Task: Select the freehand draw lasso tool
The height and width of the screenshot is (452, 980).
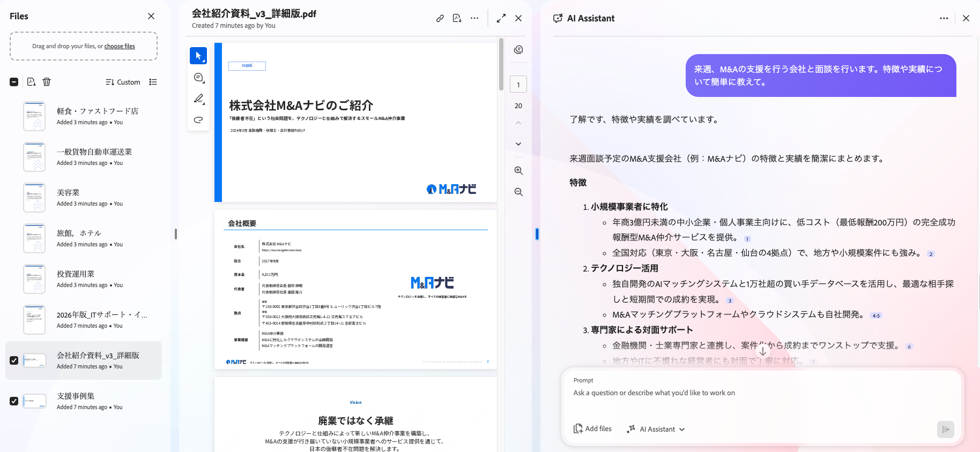Action: (x=198, y=120)
